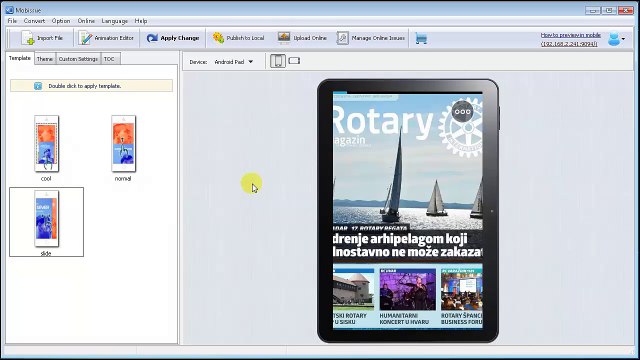This screenshot has height=360, width=640.
Task: Click Upload Online in toolbar
Action: click(302, 38)
